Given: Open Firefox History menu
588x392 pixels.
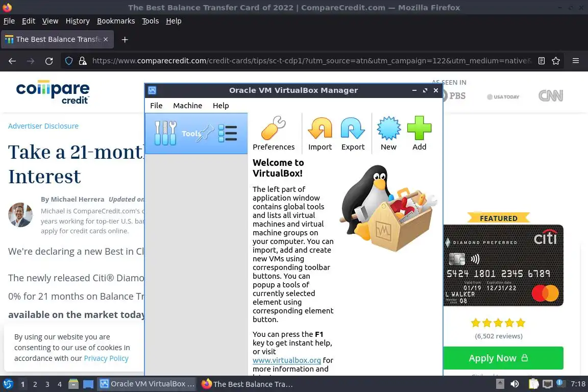Looking at the screenshot, I should 78,21.
